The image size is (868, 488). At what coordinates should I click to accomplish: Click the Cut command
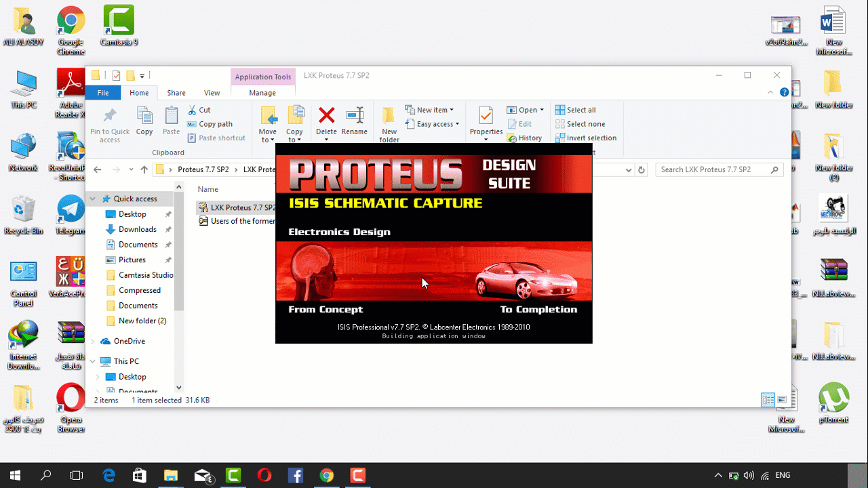pyautogui.click(x=199, y=110)
